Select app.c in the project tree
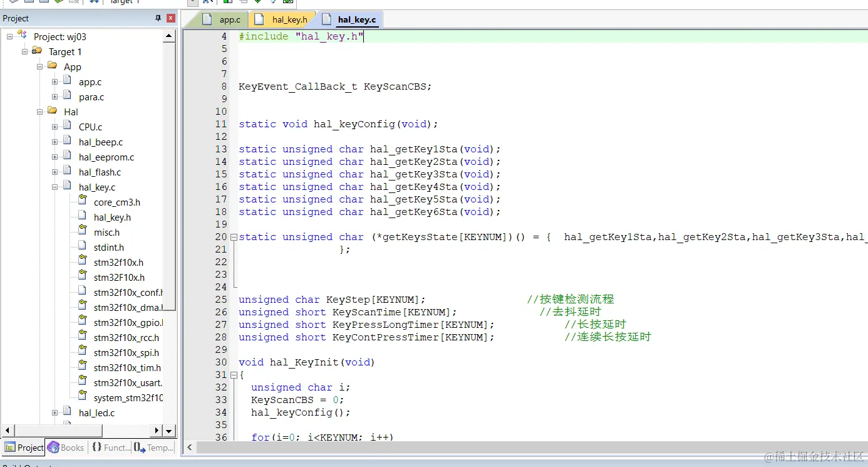This screenshot has height=467, width=868. click(90, 81)
